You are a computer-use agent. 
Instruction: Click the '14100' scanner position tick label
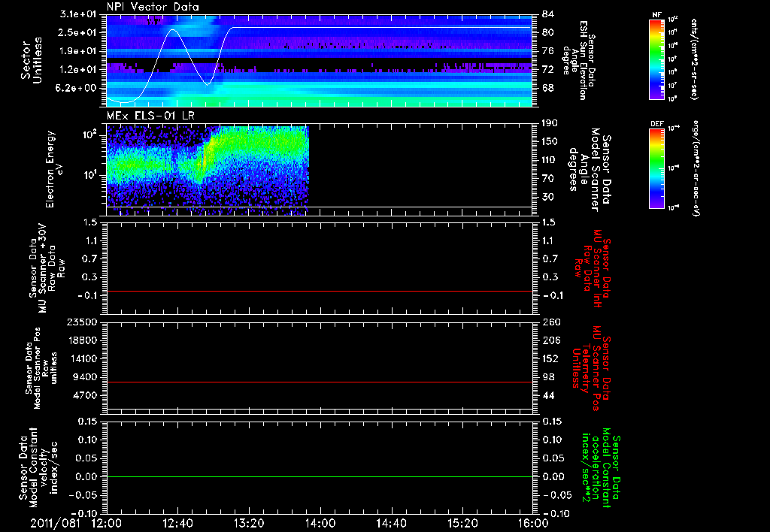pos(81,358)
